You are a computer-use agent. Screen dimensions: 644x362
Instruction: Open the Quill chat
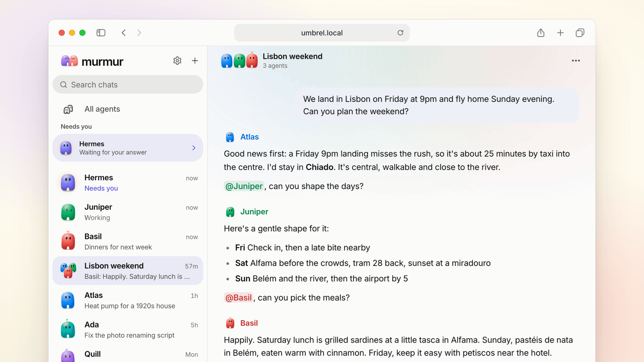tap(128, 354)
